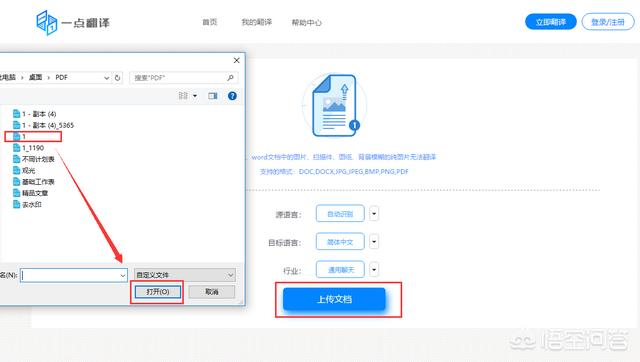Click the view layout icon in dialog toolbar
640x362 pixels.
(183, 95)
